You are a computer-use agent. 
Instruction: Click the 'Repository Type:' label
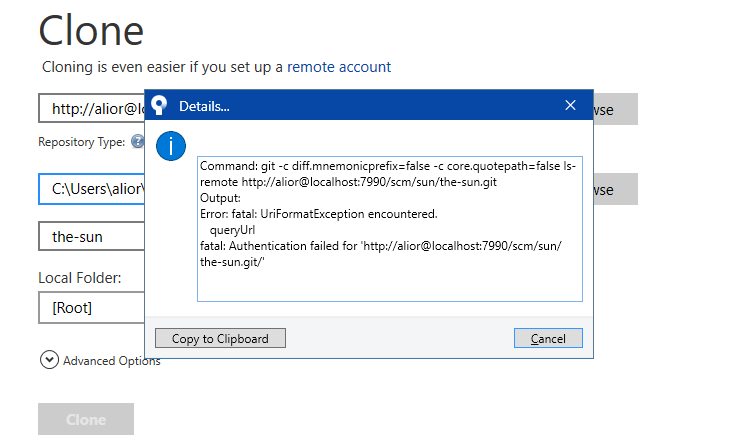(x=81, y=142)
